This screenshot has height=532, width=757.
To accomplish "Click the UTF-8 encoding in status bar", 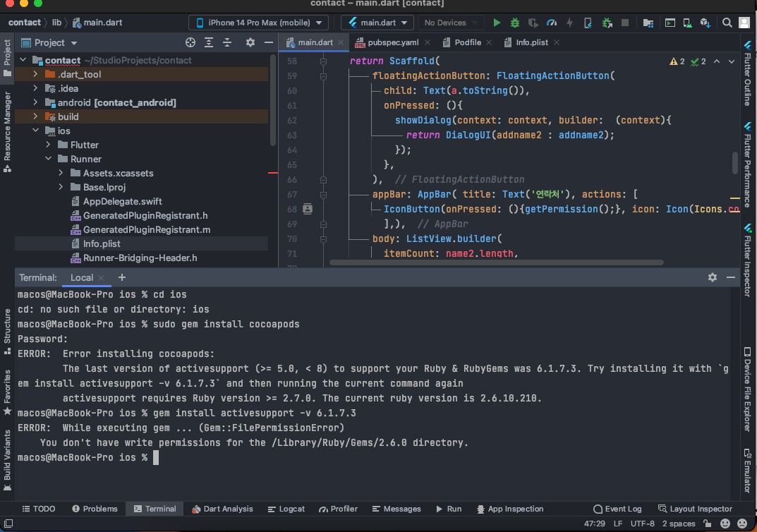I will pos(643,524).
